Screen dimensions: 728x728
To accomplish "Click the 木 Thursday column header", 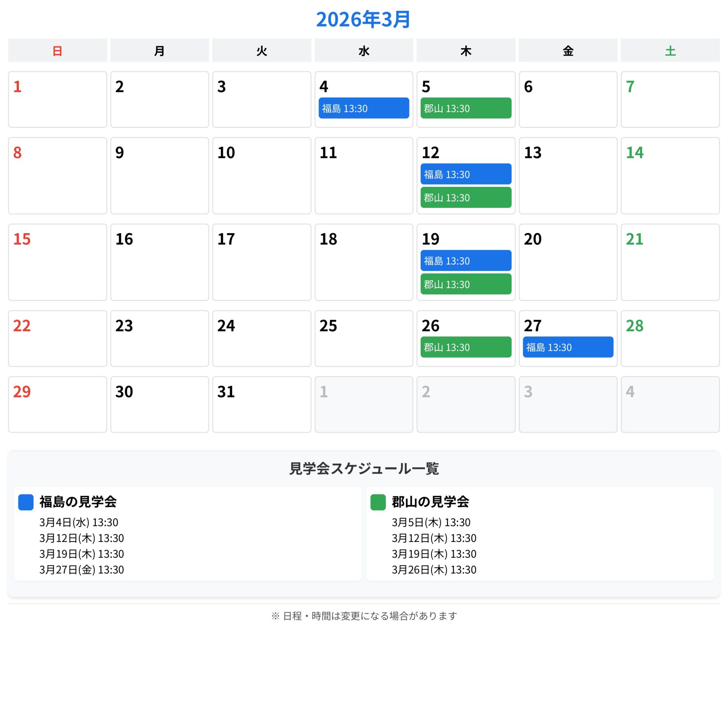I will pyautogui.click(x=466, y=50).
